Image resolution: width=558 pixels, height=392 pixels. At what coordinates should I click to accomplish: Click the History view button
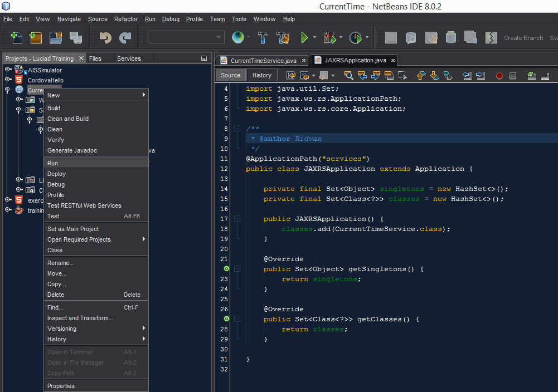(261, 75)
